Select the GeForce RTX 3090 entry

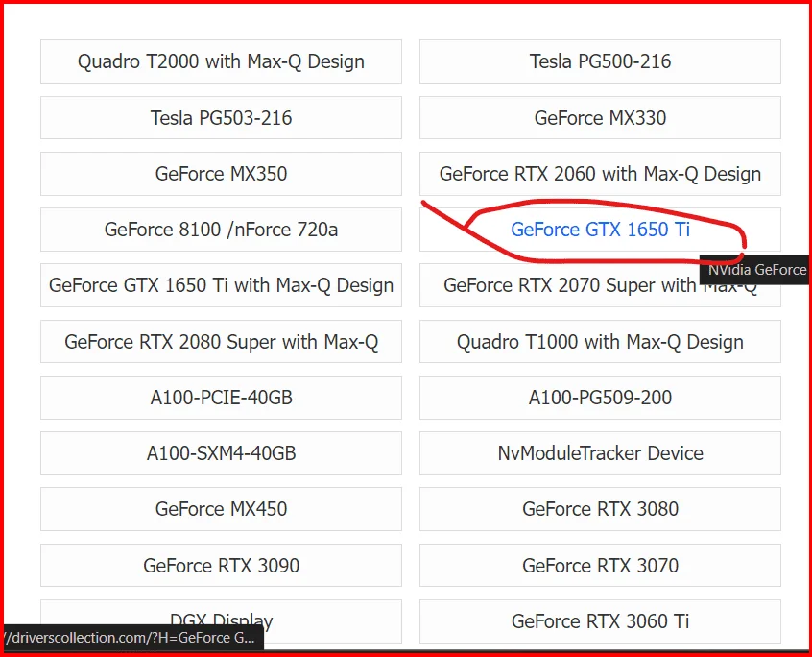click(221, 566)
